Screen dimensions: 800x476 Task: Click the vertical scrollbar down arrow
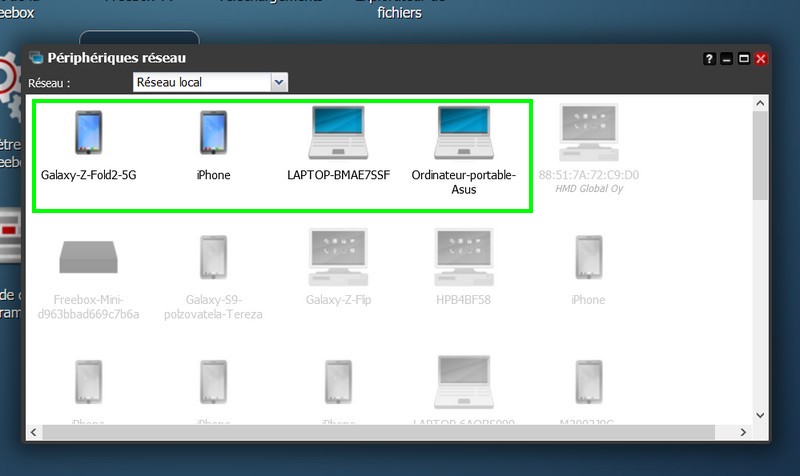click(x=760, y=415)
